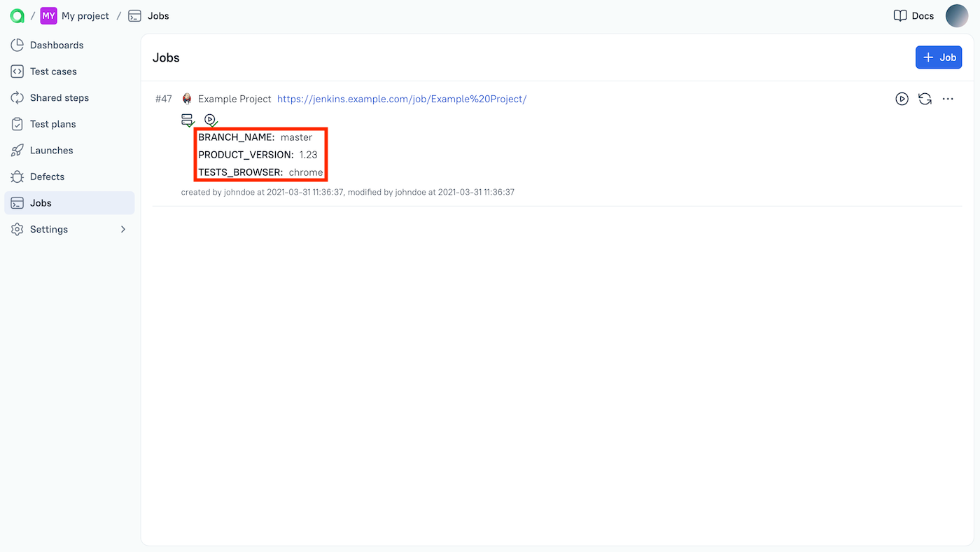This screenshot has height=552, width=980.
Task: Click the Jenkins avatar next to Example Project
Action: pos(187,99)
